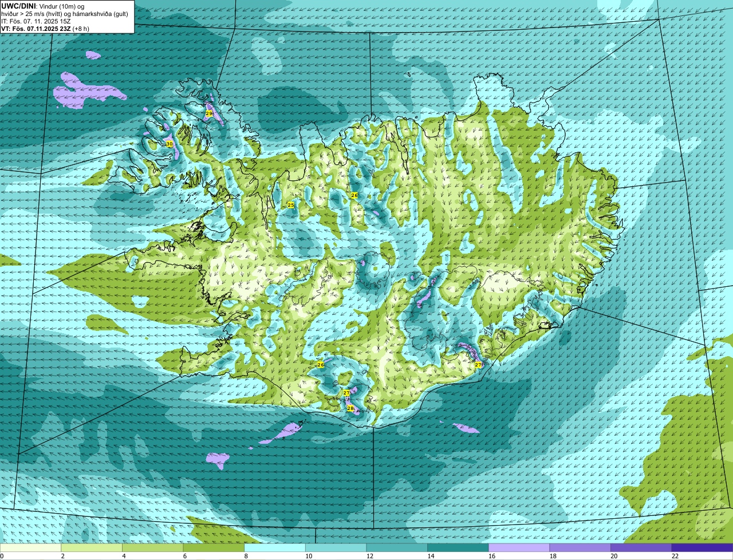
Task: Select the yellow gust label reading 30
Action: [x=170, y=144]
